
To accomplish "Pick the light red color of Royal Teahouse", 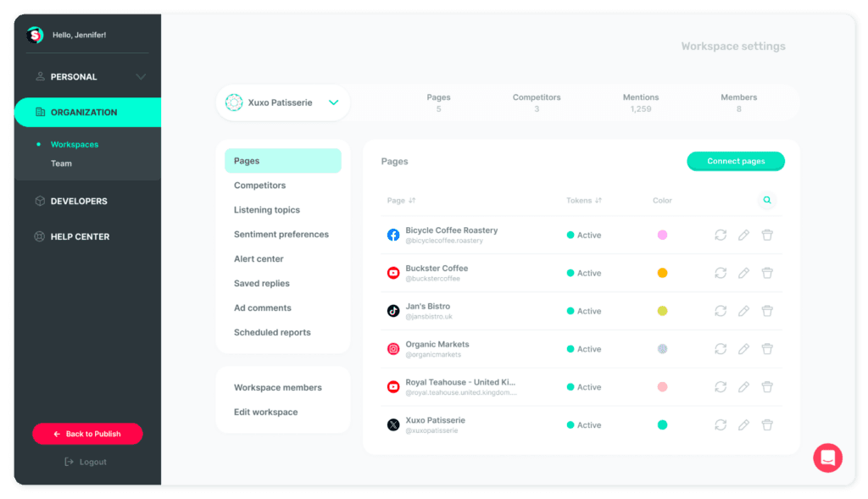I will pos(662,387).
